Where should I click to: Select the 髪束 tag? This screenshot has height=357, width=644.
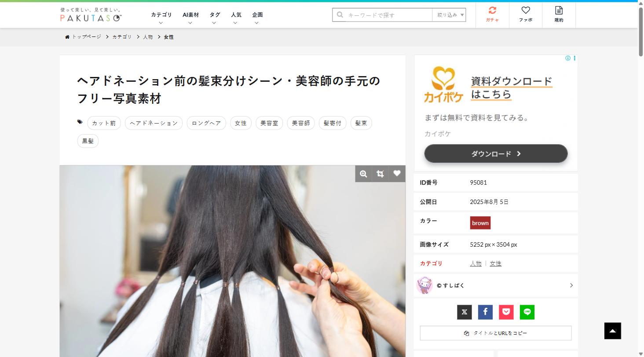tap(361, 123)
